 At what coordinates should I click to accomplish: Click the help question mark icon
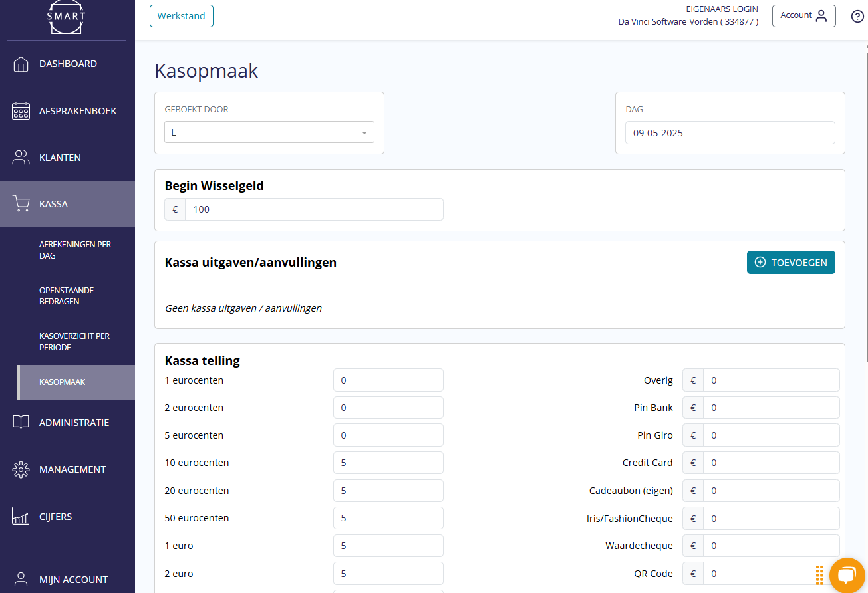[857, 17]
